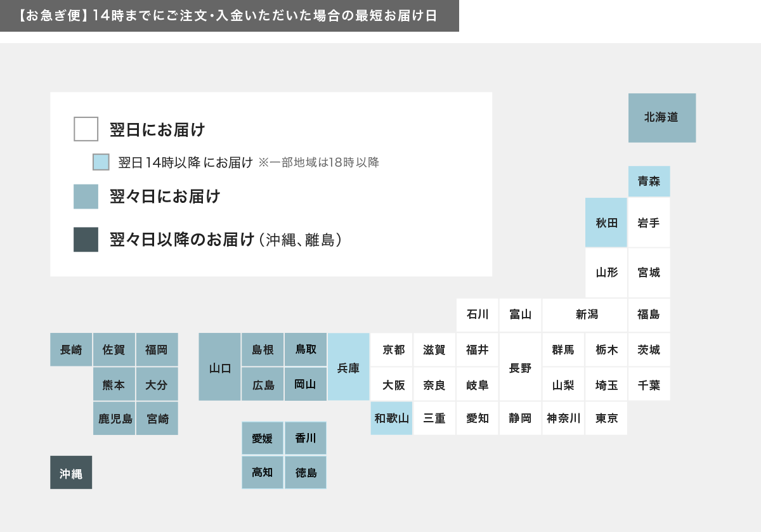This screenshot has height=532, width=761.
Task: Select the 北海道 tile on the map
Action: point(661,118)
